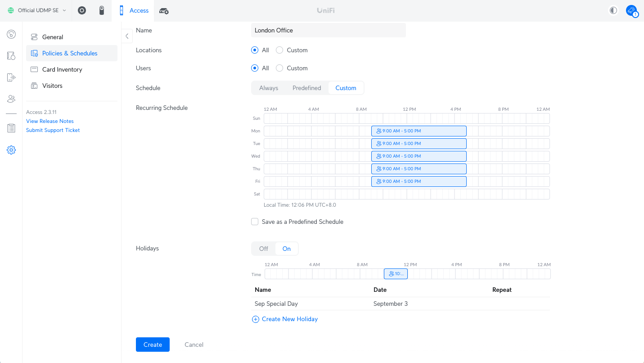Select Custom radio for Users

point(279,68)
